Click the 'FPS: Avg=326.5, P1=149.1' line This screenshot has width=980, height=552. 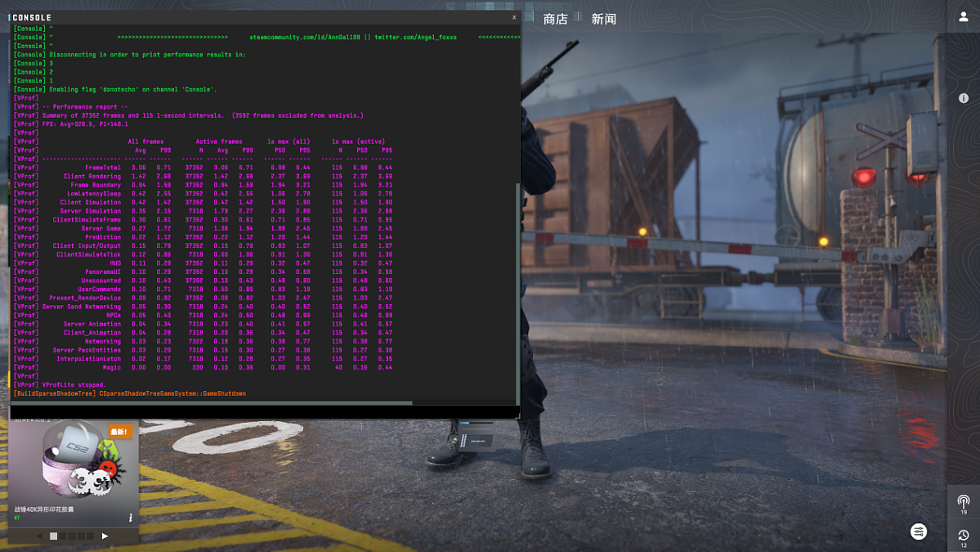tap(85, 124)
